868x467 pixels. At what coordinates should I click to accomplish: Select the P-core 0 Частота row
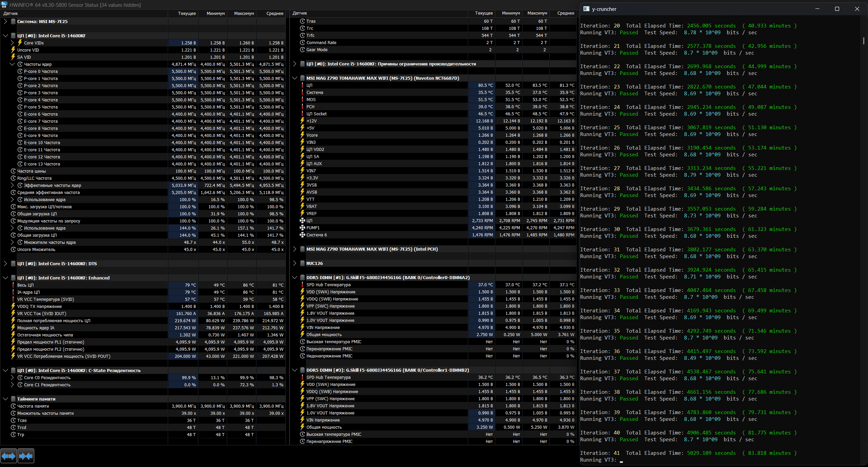[x=41, y=71]
